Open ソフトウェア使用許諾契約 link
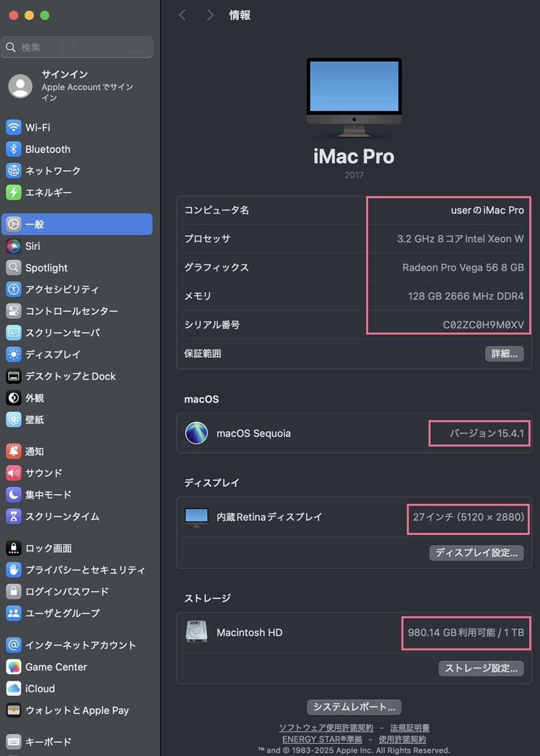This screenshot has height=756, width=540. point(326,728)
